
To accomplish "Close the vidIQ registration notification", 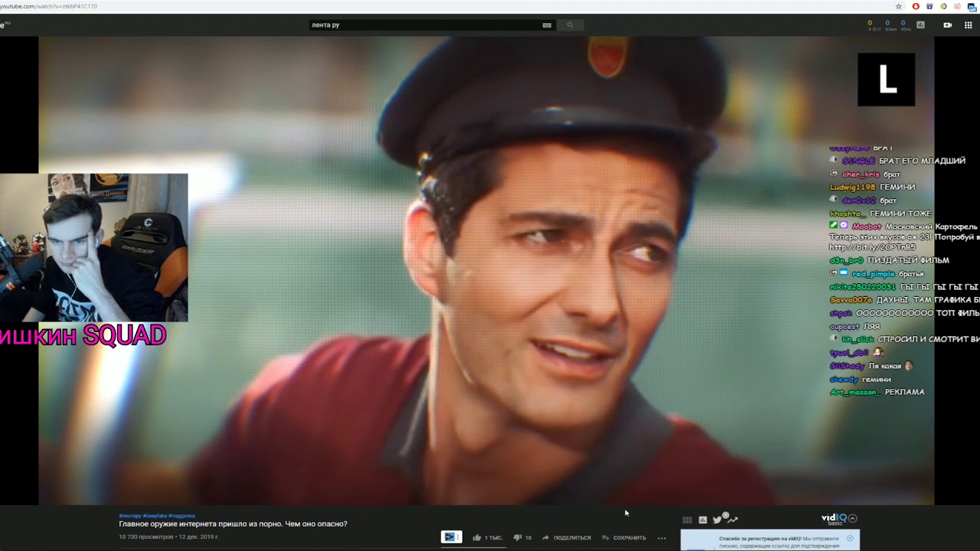I will [850, 538].
